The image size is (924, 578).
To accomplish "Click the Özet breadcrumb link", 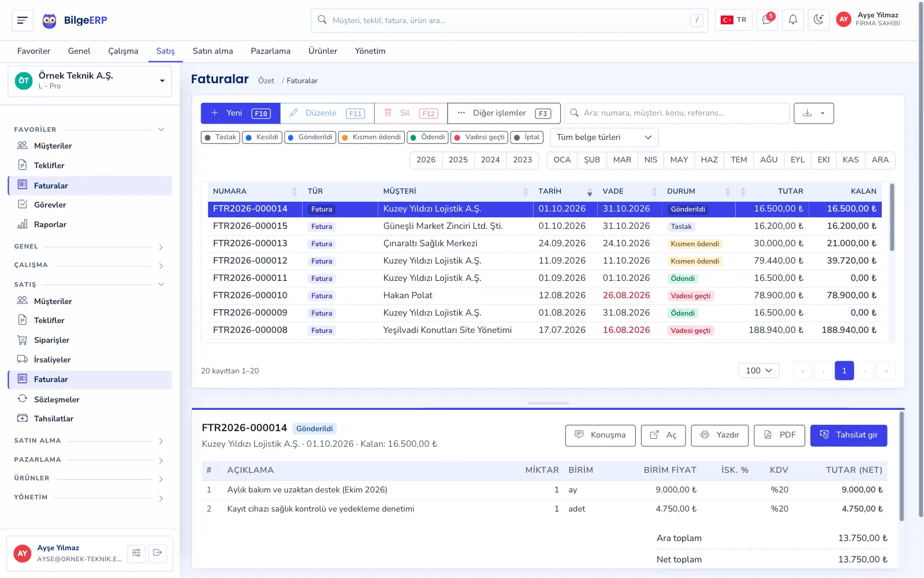I will coord(266,81).
